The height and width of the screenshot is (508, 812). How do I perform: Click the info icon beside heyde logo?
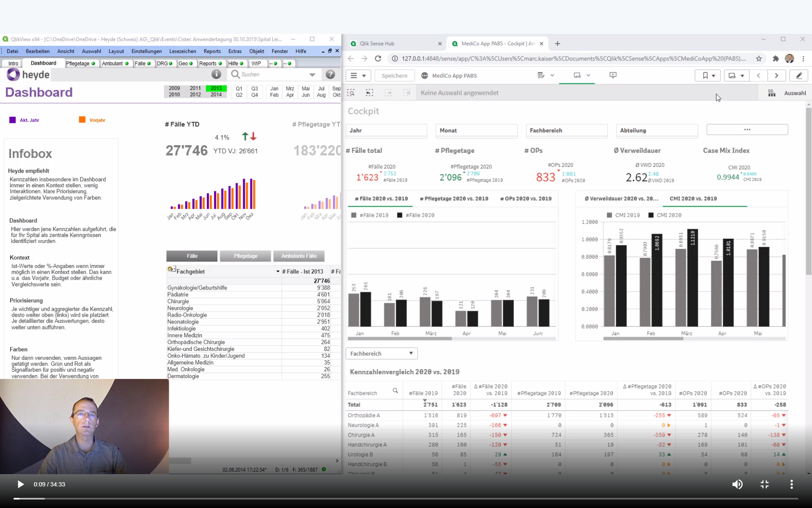216,74
